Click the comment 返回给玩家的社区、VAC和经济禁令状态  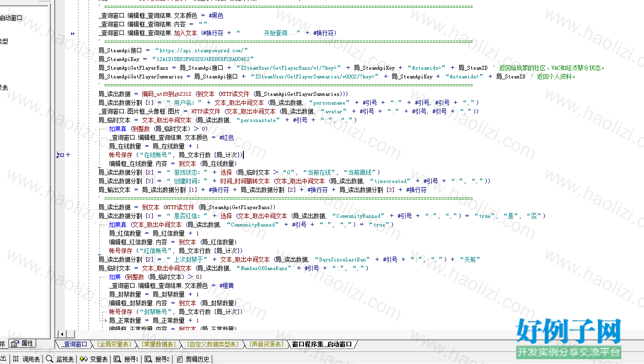549,68
